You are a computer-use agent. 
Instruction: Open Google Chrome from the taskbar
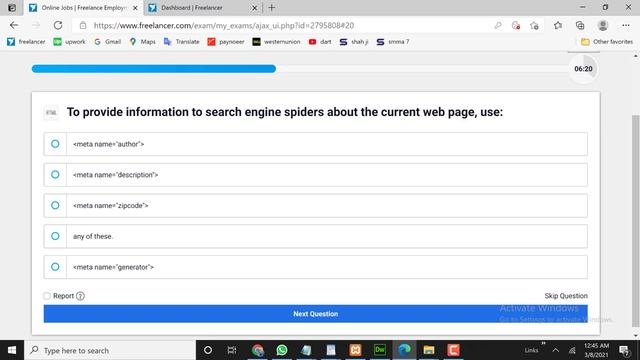(258, 350)
